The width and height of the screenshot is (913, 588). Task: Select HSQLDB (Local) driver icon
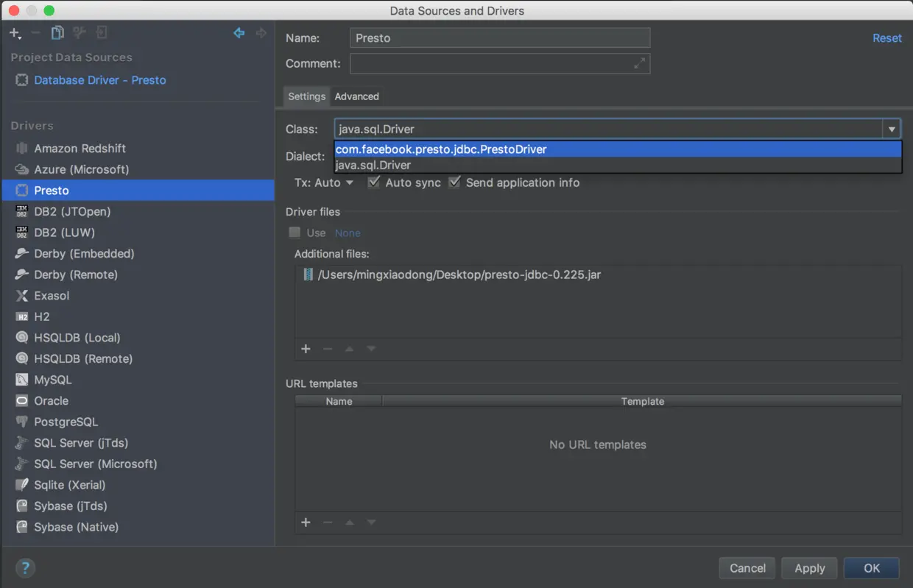tap(22, 338)
